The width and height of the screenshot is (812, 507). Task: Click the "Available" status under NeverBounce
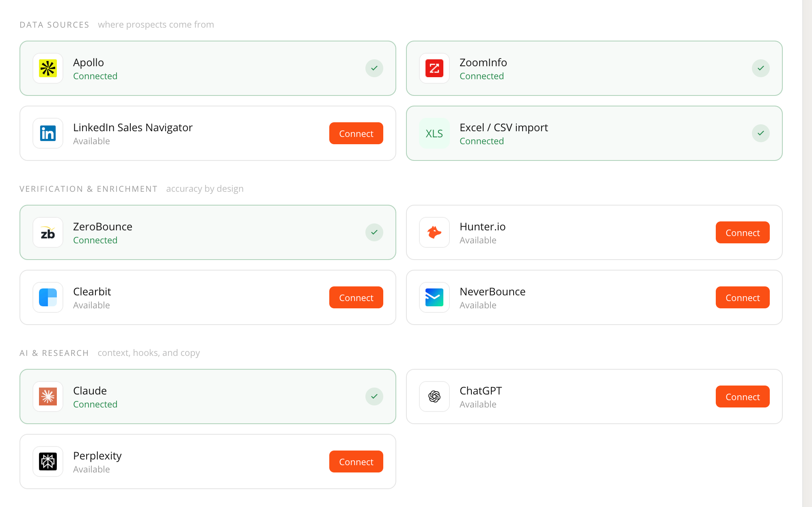tap(478, 305)
